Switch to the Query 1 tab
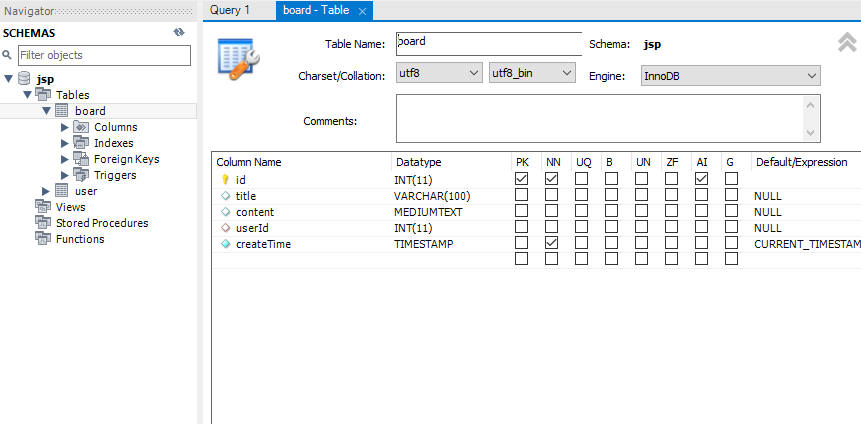The height and width of the screenshot is (424, 861). coord(230,10)
